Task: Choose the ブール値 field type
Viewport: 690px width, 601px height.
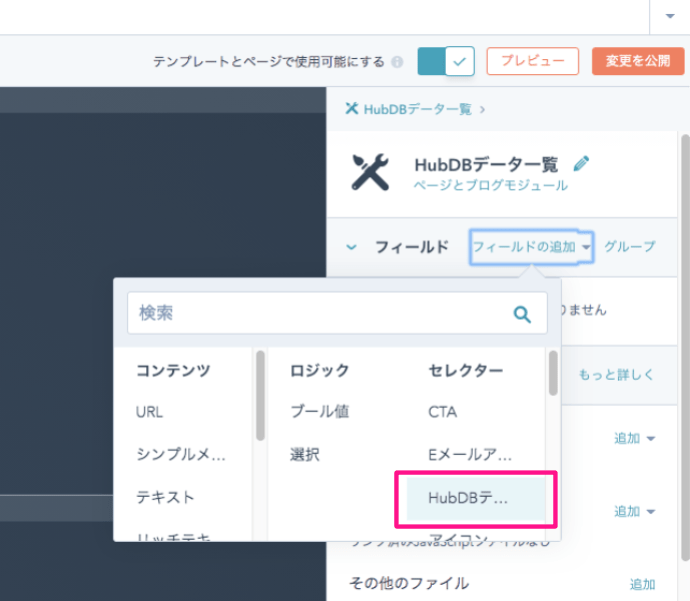Action: coord(319,411)
